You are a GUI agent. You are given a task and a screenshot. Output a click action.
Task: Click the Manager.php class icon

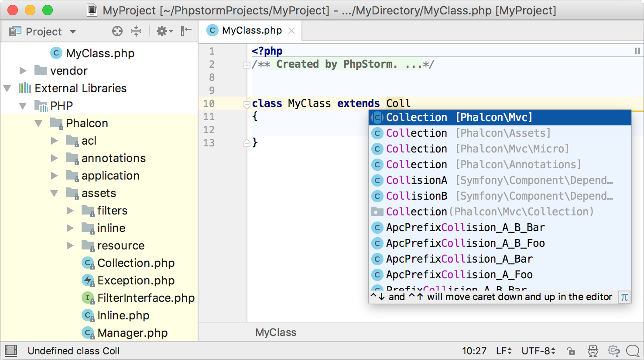pyautogui.click(x=88, y=333)
